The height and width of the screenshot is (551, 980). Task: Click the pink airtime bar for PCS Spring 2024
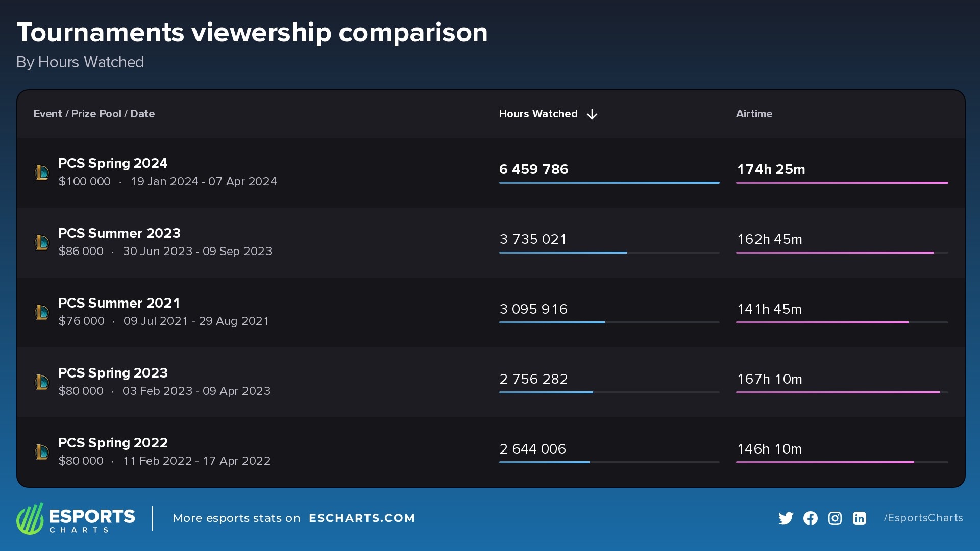pos(842,183)
